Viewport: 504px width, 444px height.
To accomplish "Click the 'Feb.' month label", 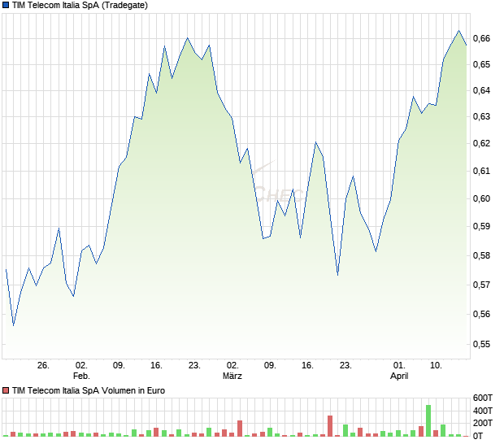I will pyautogui.click(x=81, y=376).
